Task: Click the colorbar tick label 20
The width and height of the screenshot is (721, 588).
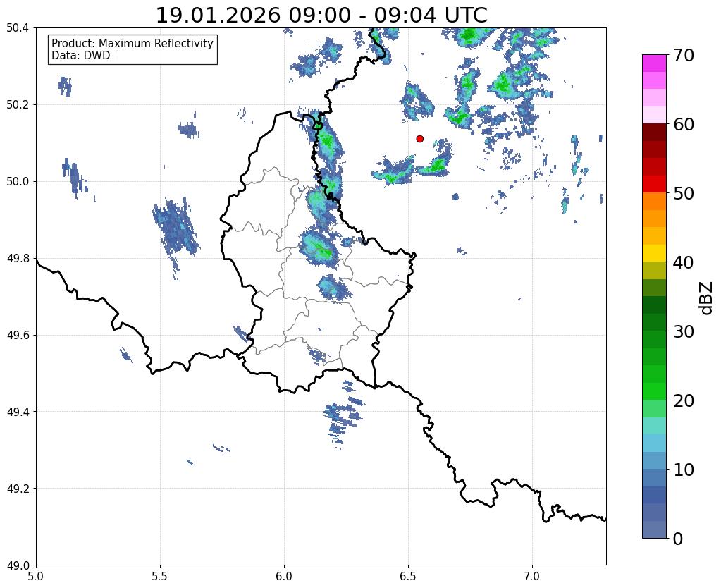Action: click(683, 400)
